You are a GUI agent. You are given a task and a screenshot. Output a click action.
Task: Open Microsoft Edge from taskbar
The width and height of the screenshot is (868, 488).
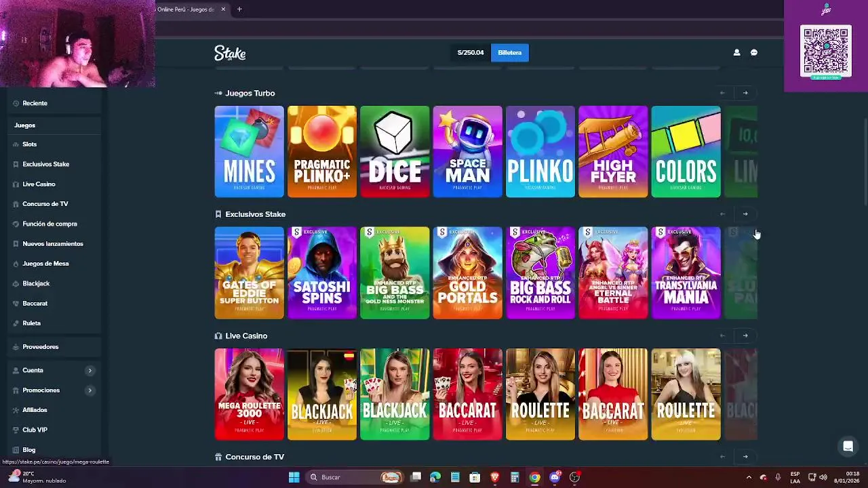[x=435, y=477]
